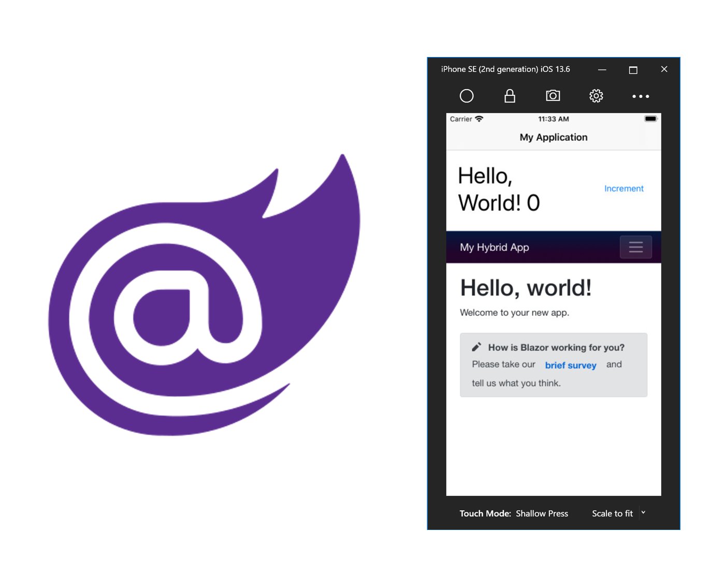Viewport: 725px width, 588px height.
Task: Open the chevron beside Scale to fit
Action: [x=643, y=513]
